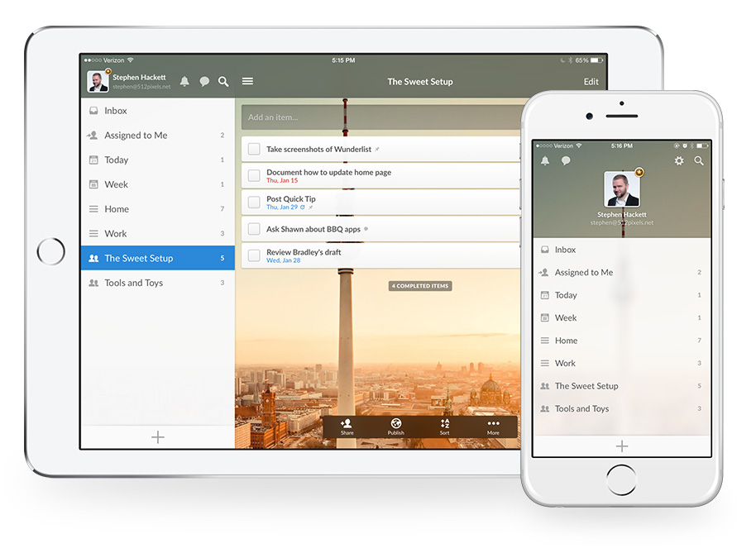Click the Thu, Jan 29 due date
This screenshot has width=756, height=553.
tap(282, 207)
